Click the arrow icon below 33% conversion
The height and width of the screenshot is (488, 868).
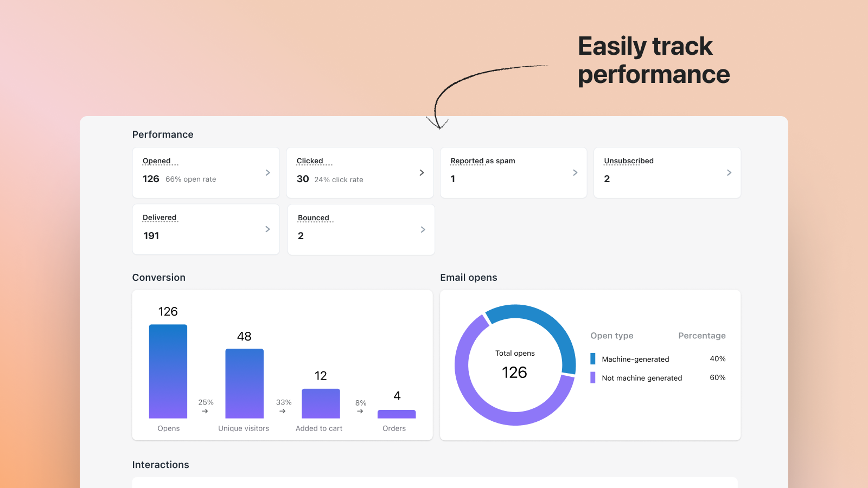pyautogui.click(x=283, y=411)
